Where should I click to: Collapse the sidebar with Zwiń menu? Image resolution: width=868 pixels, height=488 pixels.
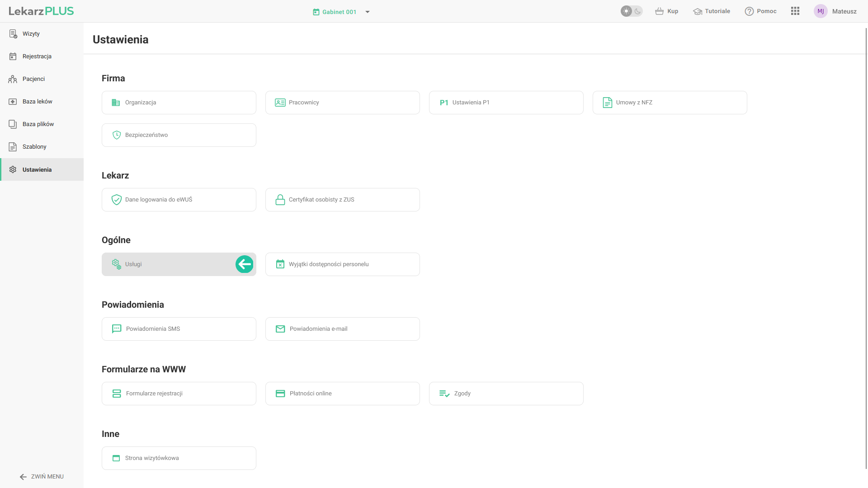tap(42, 477)
